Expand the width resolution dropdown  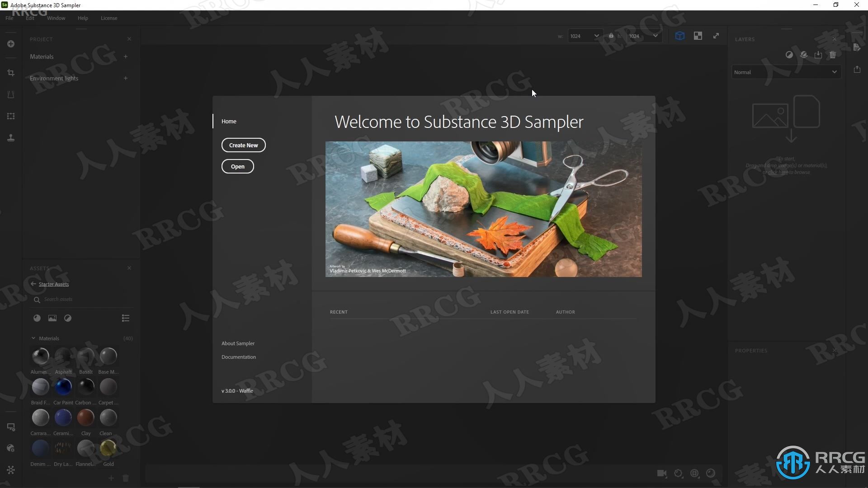point(595,36)
